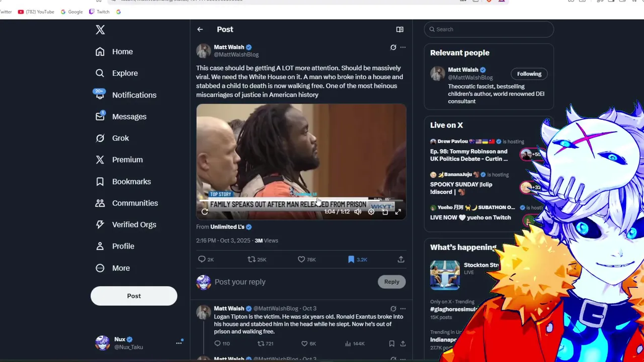Viewport: 644px width, 362px height.
Task: Open Premium from sidebar
Action: click(119, 160)
